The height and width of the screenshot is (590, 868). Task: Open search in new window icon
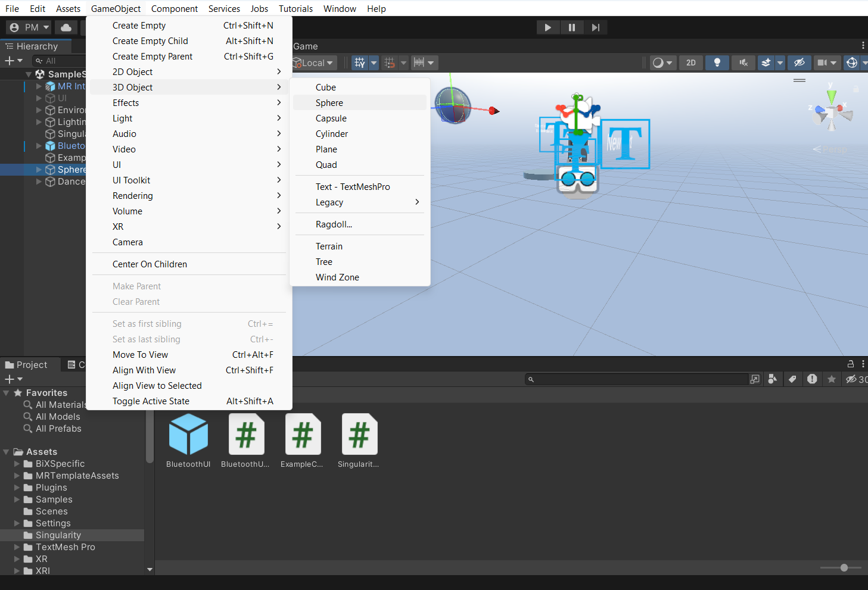tap(755, 379)
